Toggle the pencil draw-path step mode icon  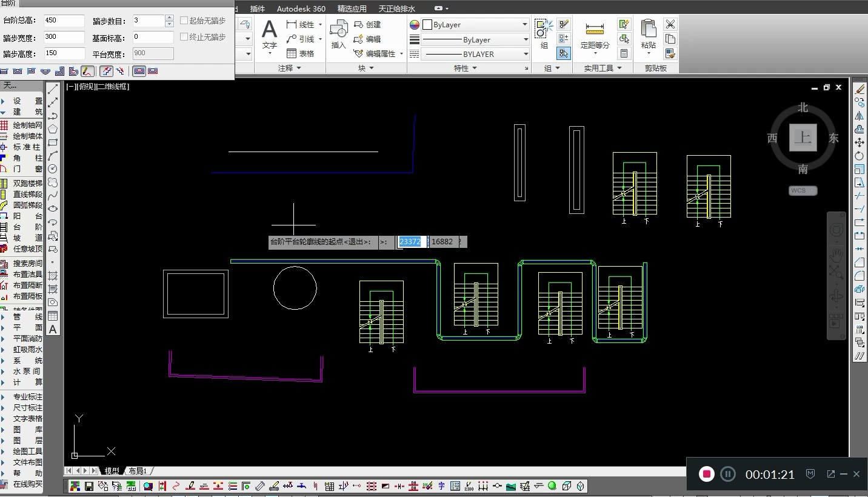[88, 71]
